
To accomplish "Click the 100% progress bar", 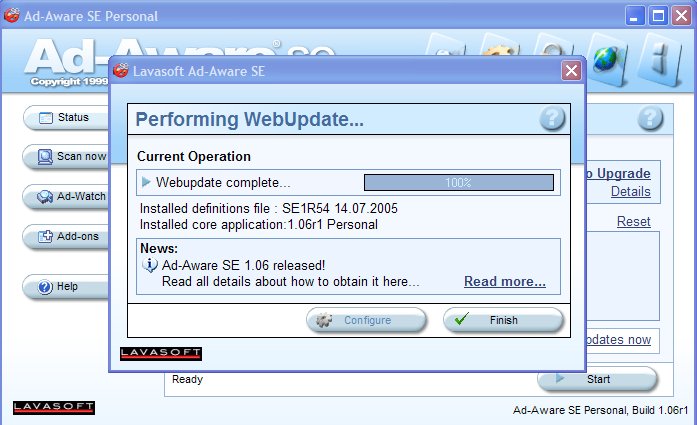I will pyautogui.click(x=459, y=183).
